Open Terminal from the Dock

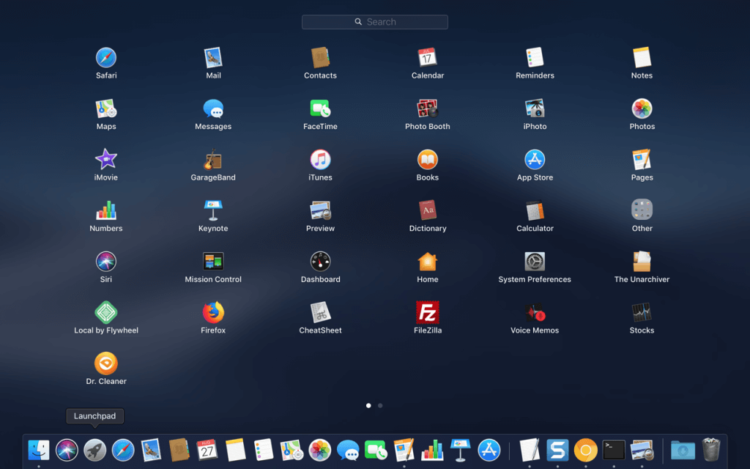click(614, 450)
